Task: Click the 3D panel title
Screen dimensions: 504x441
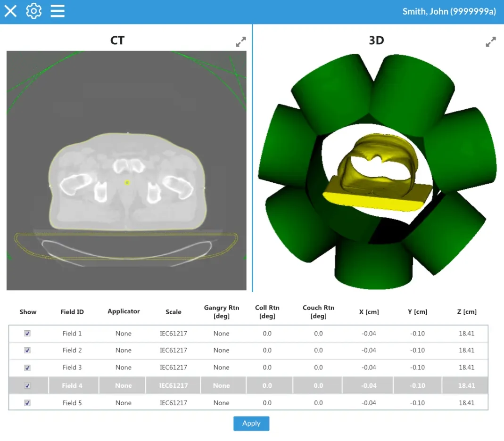Action: click(x=376, y=41)
